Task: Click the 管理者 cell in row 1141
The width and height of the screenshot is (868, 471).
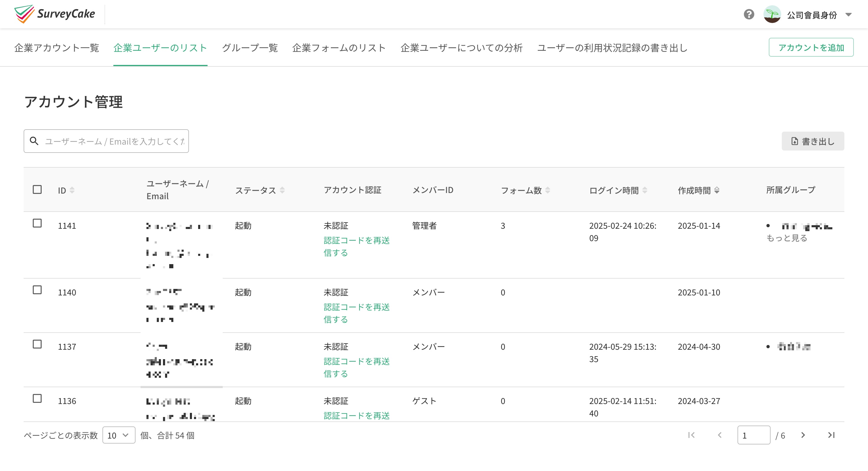Action: pyautogui.click(x=424, y=226)
